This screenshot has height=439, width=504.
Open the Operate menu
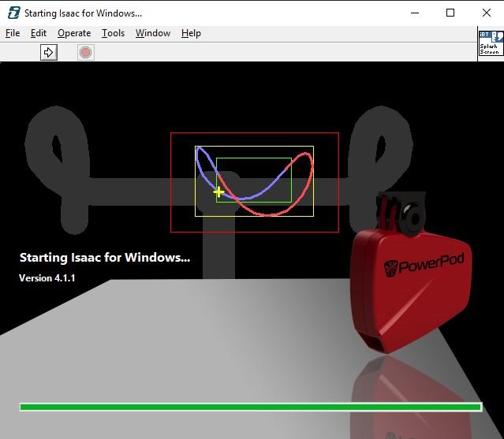(74, 33)
